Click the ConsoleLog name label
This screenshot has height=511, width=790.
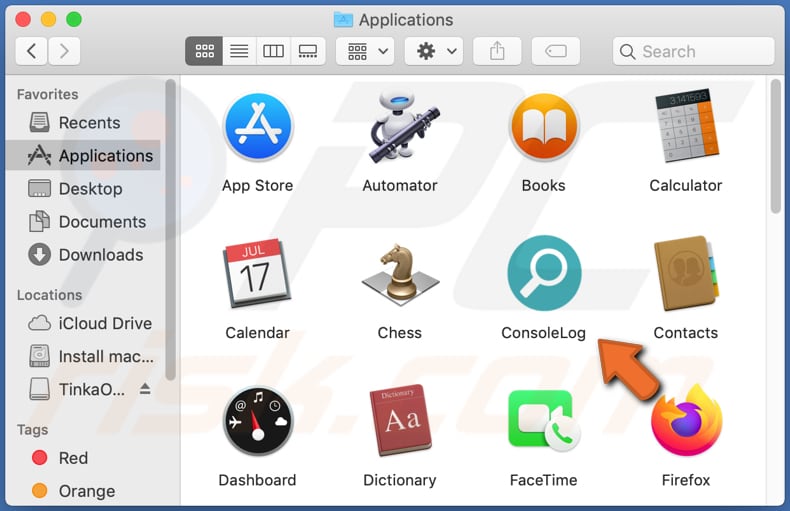pos(544,333)
